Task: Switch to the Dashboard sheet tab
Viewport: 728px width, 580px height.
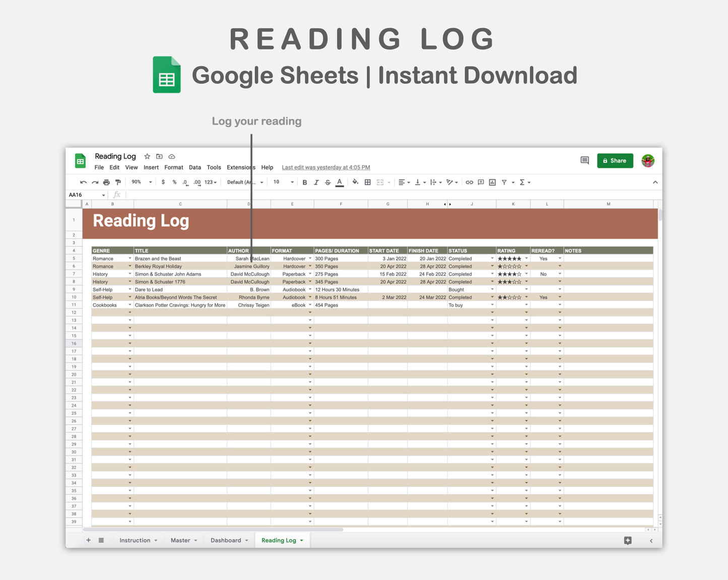Action: coord(225,540)
